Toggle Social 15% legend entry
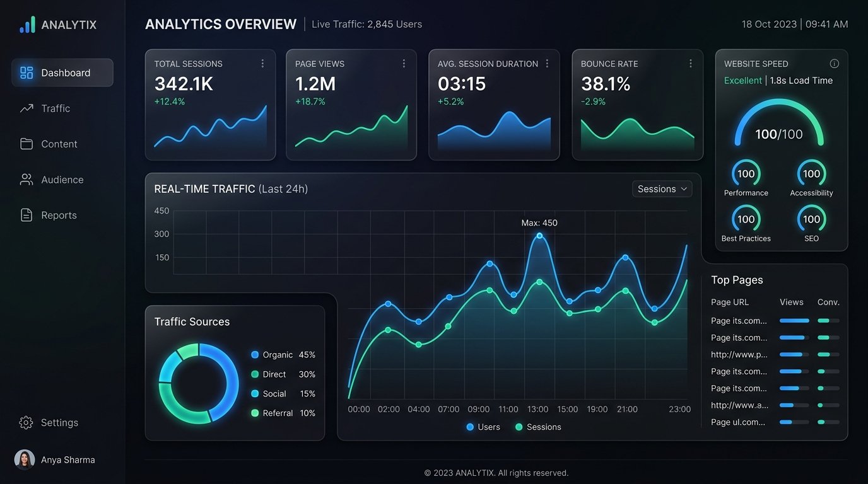 coord(283,394)
